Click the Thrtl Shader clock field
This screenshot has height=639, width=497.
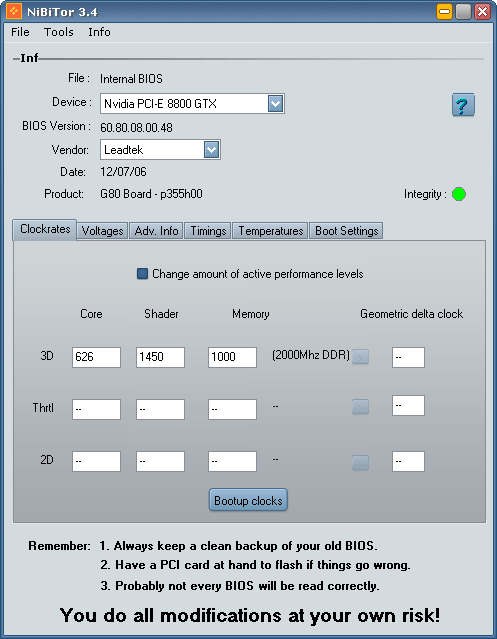pos(161,409)
